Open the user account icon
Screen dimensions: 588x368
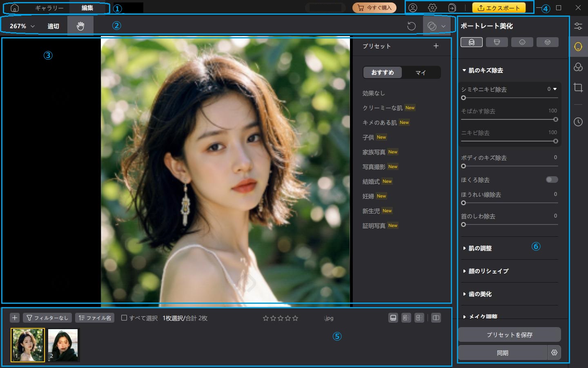click(x=413, y=8)
